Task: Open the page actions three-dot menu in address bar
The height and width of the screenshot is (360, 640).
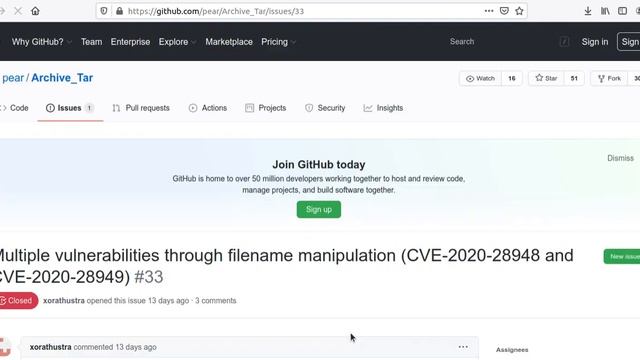Action: click(x=489, y=11)
